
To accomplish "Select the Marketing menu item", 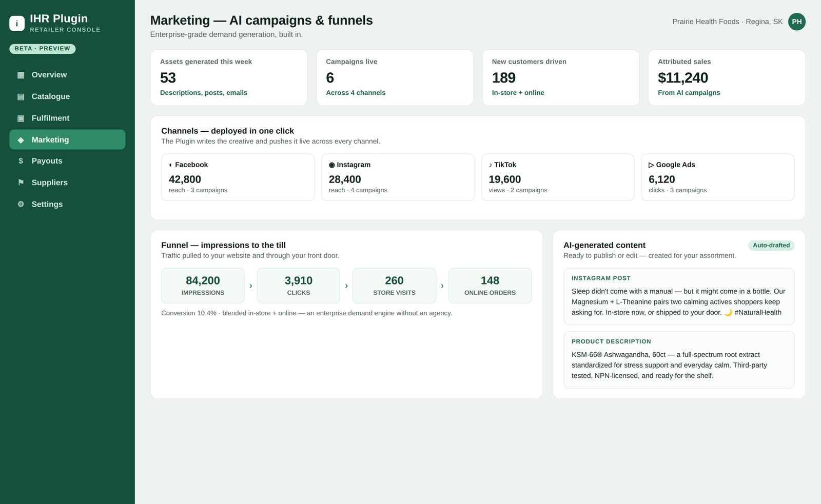I will click(67, 139).
